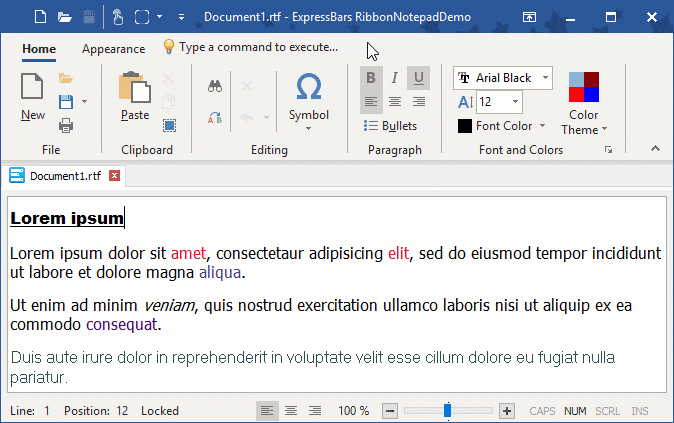This screenshot has width=674, height=423.
Task: Click the zoom slider thumb
Action: [x=447, y=411]
